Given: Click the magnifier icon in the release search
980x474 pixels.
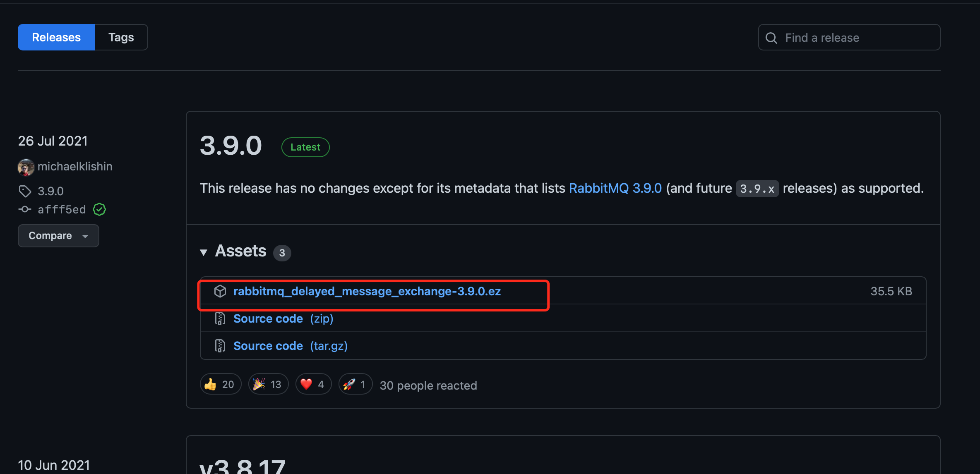Looking at the screenshot, I should pos(771,38).
